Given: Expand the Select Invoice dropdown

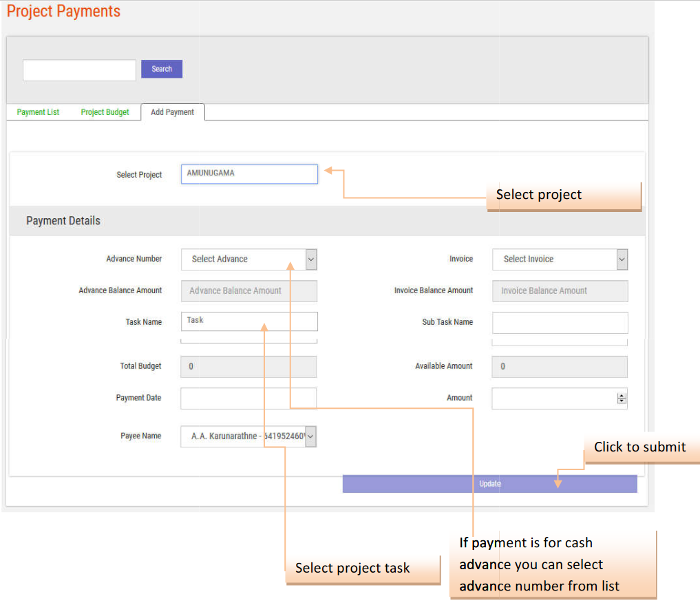Looking at the screenshot, I should pos(560,259).
